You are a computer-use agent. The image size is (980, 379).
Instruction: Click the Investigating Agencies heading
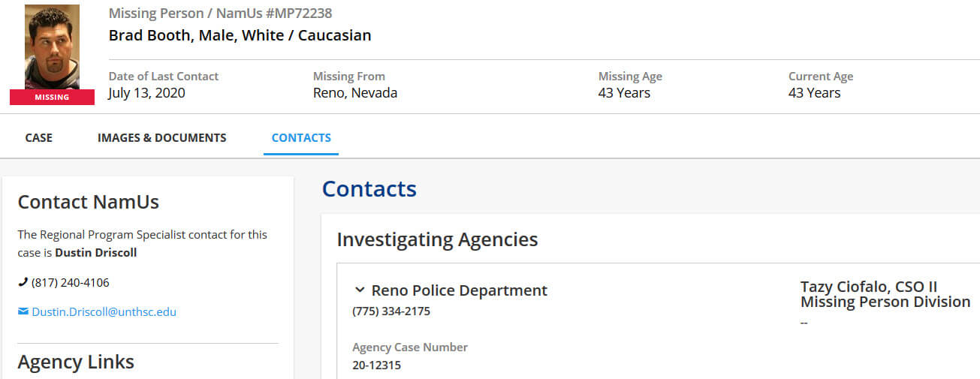pos(437,239)
